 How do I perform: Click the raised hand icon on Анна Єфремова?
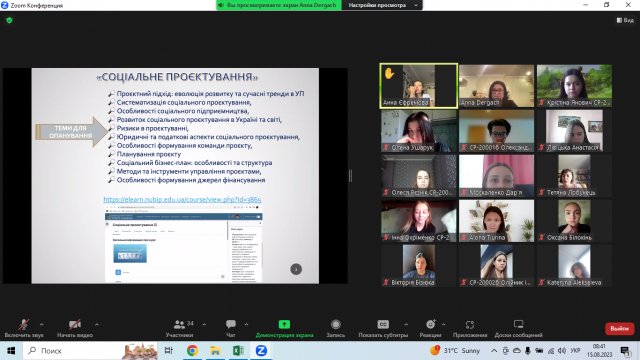pos(389,73)
